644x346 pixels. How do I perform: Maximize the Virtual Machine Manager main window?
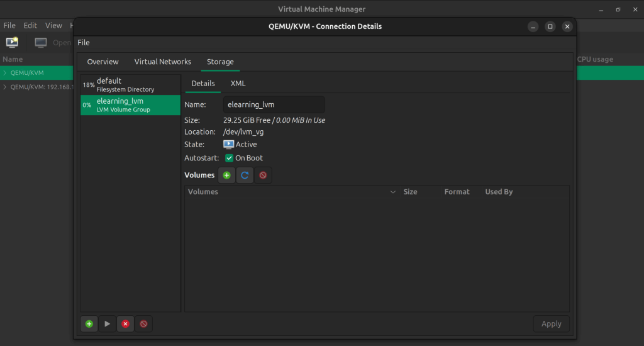(x=618, y=9)
